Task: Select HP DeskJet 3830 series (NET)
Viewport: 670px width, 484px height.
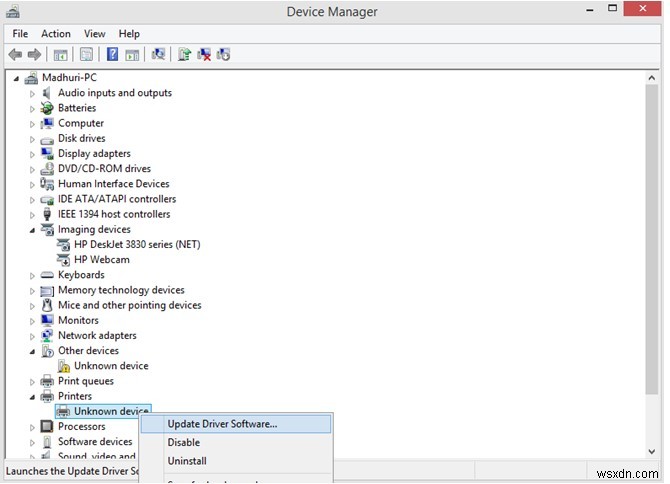Action: tap(130, 245)
